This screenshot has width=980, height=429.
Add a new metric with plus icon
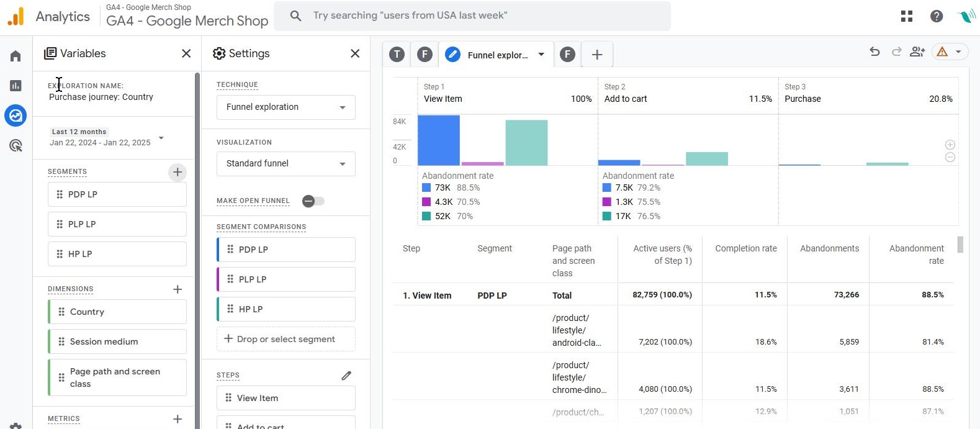tap(178, 419)
